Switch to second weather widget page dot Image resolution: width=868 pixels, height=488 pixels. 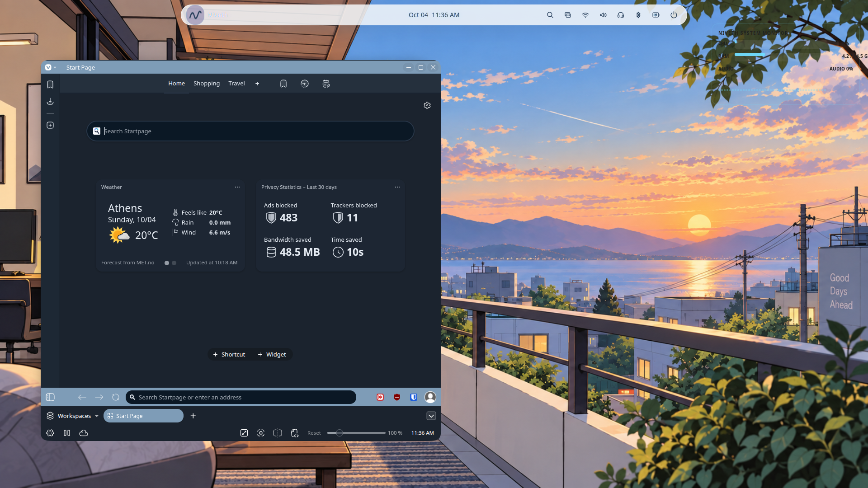click(174, 263)
